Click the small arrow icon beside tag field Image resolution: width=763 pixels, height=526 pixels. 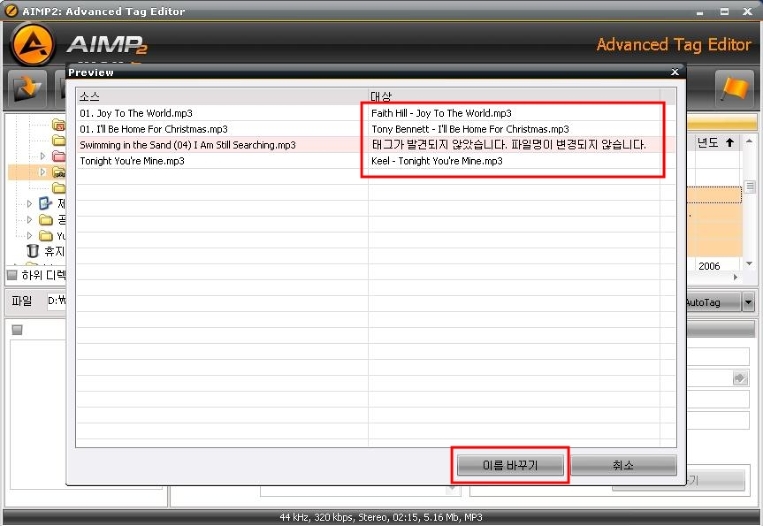(x=740, y=378)
